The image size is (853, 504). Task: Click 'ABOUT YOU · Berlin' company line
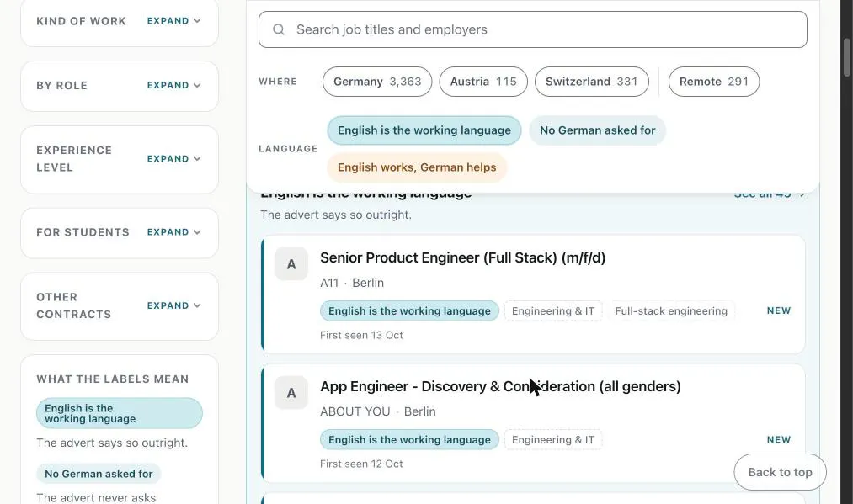[x=377, y=411]
